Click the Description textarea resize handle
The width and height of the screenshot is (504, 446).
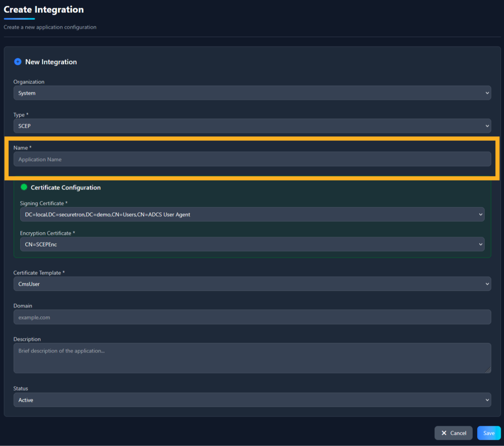coord(488,370)
